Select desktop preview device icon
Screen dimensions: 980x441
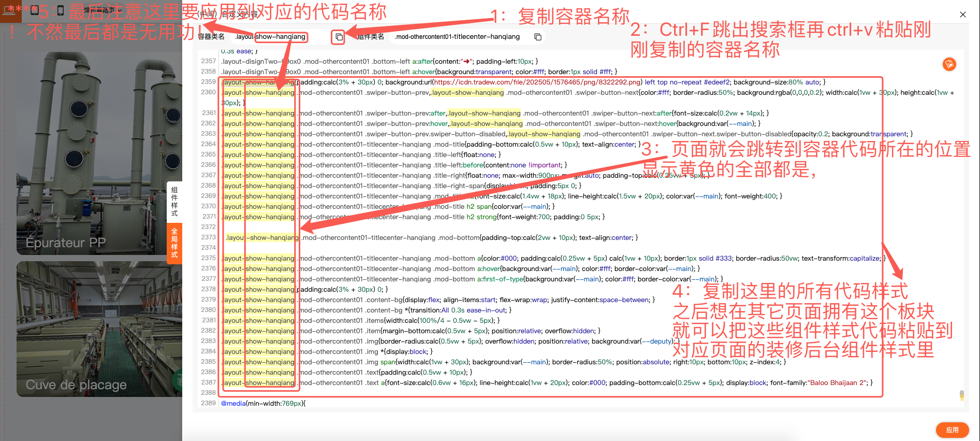point(10,10)
